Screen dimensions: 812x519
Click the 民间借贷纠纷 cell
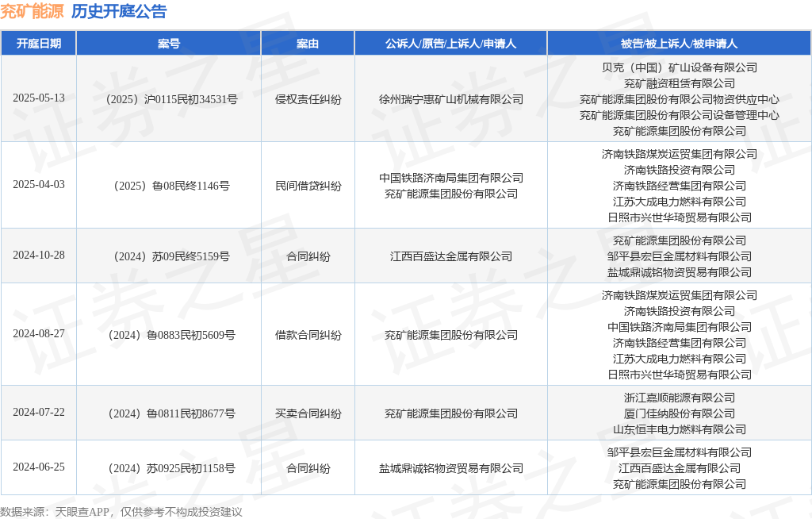(308, 186)
